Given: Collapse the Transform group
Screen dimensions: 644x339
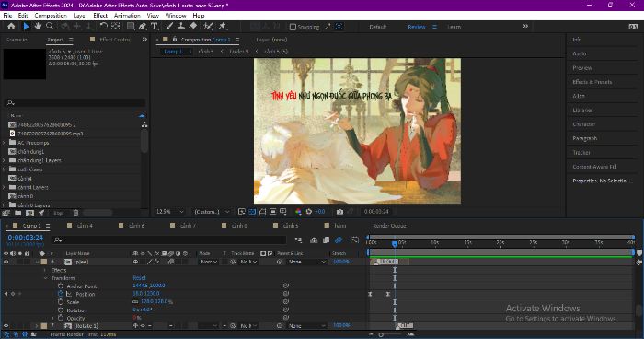Looking at the screenshot, I should (x=45, y=278).
